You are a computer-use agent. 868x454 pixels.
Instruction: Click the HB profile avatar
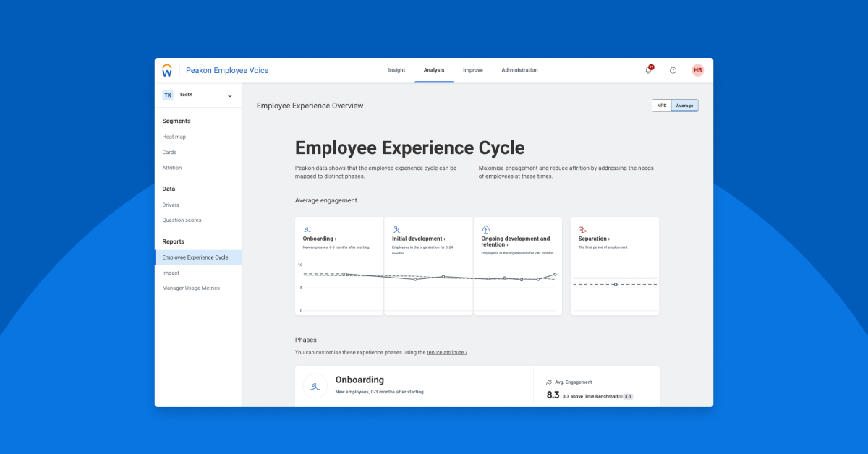[x=697, y=70]
